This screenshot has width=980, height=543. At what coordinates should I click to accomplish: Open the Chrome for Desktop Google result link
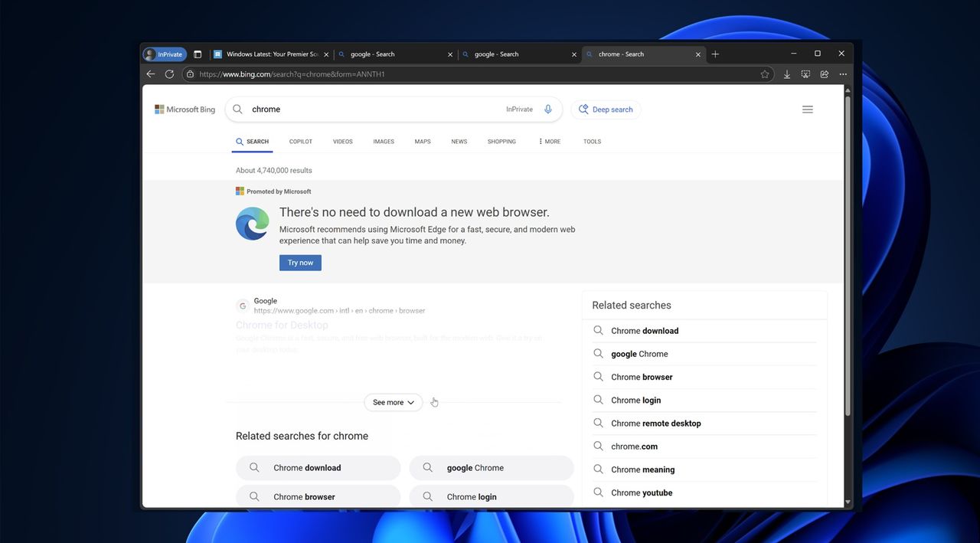point(282,325)
